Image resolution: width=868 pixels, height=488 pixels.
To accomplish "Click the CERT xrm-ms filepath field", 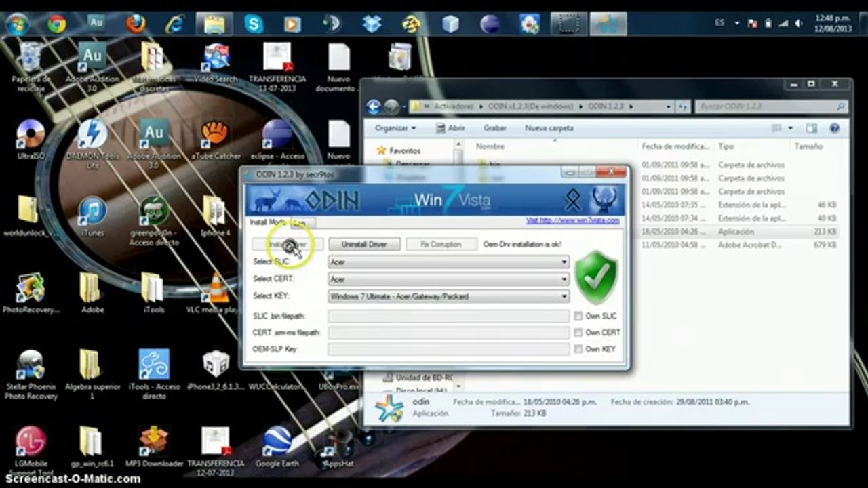I will click(x=448, y=333).
